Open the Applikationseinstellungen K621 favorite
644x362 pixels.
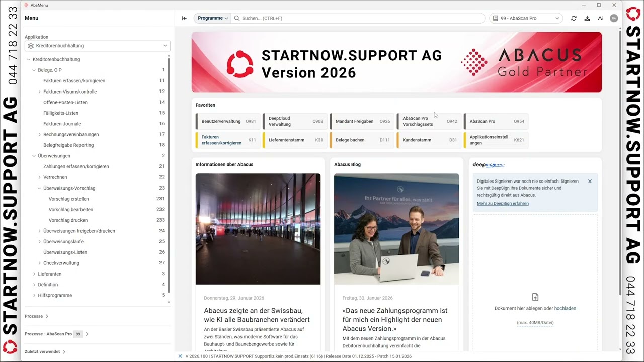pyautogui.click(x=496, y=140)
